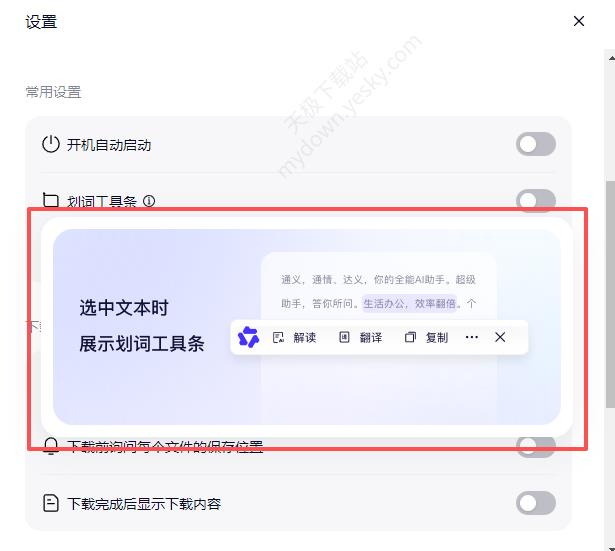Click the info icon next to 划词工具条

(149, 201)
